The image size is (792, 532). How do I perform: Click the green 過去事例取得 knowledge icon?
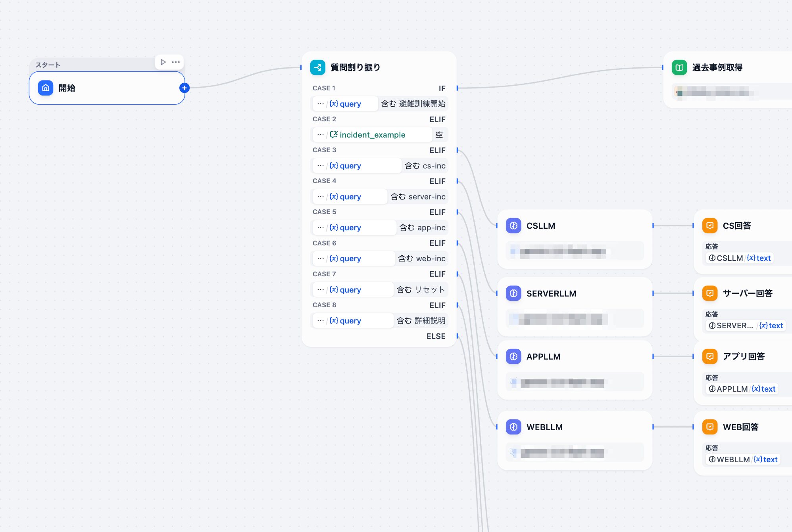[679, 67]
